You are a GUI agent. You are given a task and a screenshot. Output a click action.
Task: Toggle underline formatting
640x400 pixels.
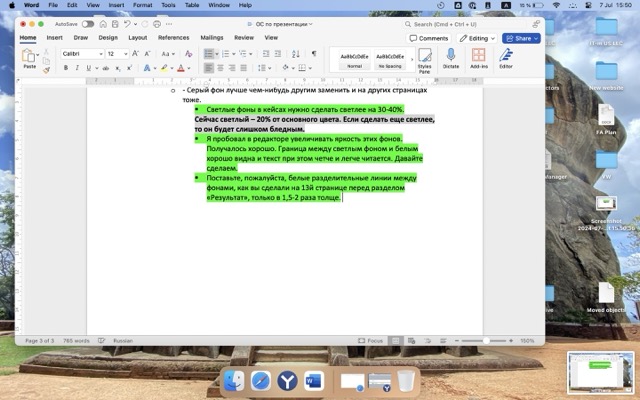[88, 68]
